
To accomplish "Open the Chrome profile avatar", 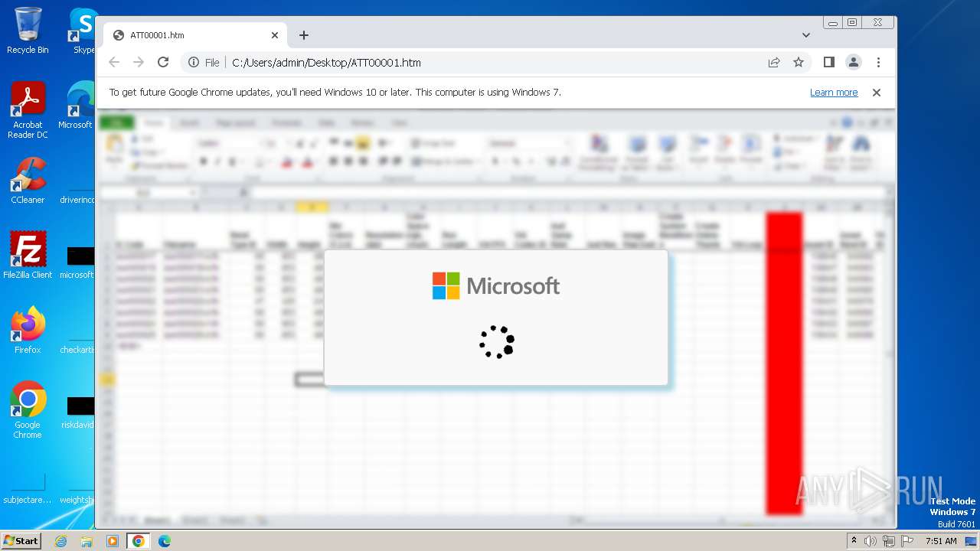I will [853, 63].
